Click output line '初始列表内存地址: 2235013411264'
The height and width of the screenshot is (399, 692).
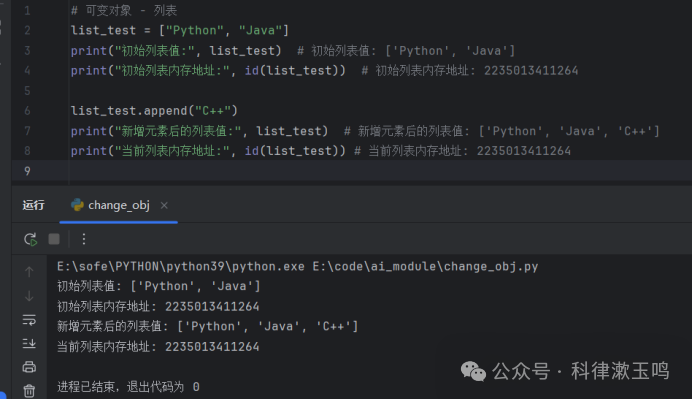(158, 306)
